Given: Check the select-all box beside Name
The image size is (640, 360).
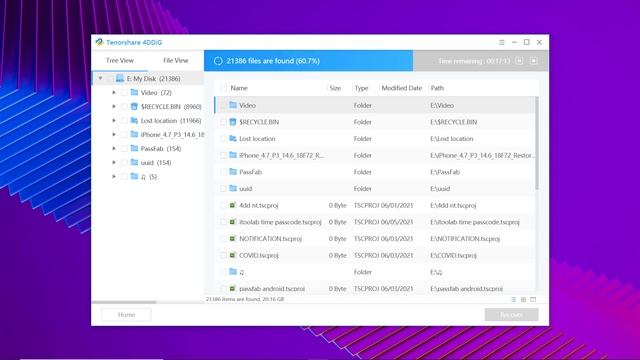Looking at the screenshot, I should [223, 88].
